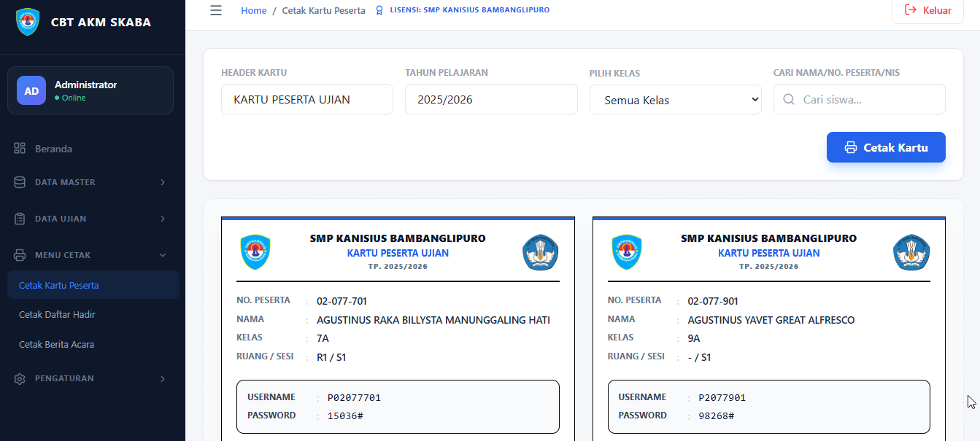Click the CBT AKM SKABA title text

[101, 22]
